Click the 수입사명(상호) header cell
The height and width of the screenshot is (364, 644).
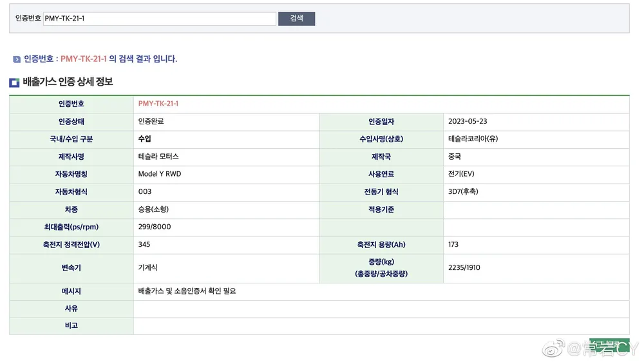[381, 139]
